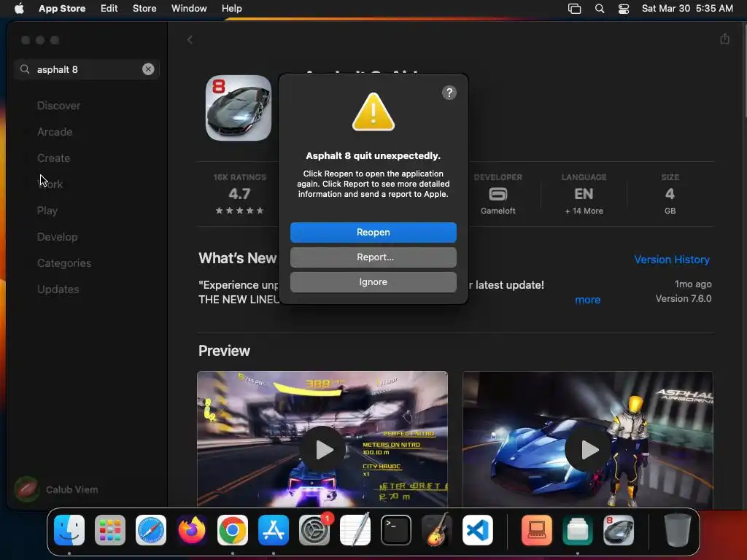This screenshot has width=747, height=560.
Task: Open TextEdit from the Dock
Action: [355, 530]
